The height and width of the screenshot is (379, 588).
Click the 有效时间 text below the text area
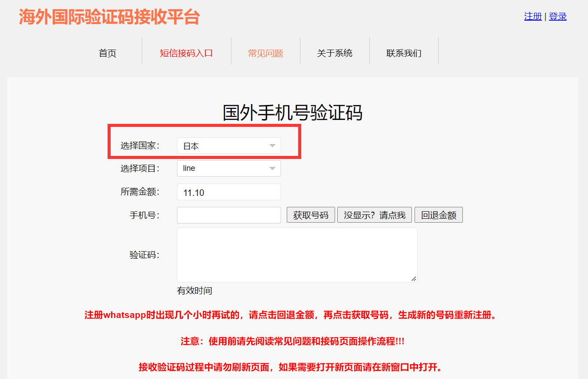[x=194, y=291]
